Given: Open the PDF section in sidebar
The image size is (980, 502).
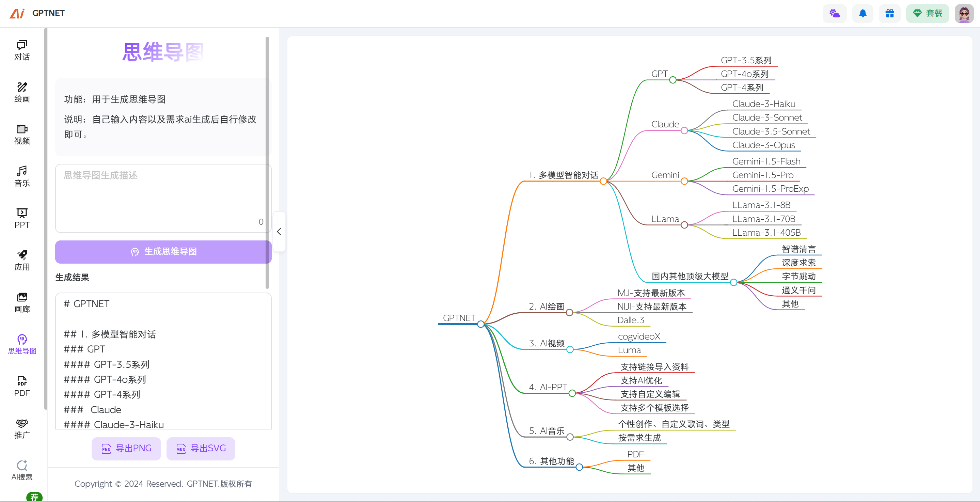Looking at the screenshot, I should (22, 387).
